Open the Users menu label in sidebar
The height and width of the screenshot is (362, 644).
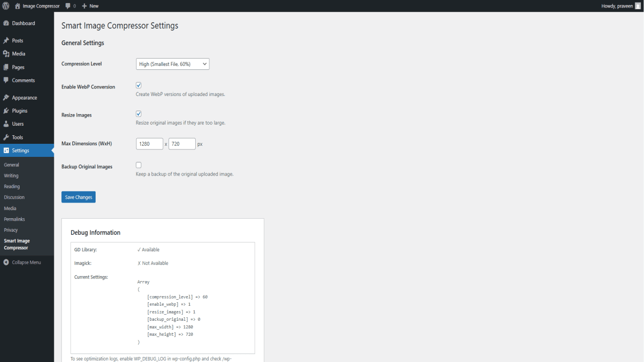(18, 124)
